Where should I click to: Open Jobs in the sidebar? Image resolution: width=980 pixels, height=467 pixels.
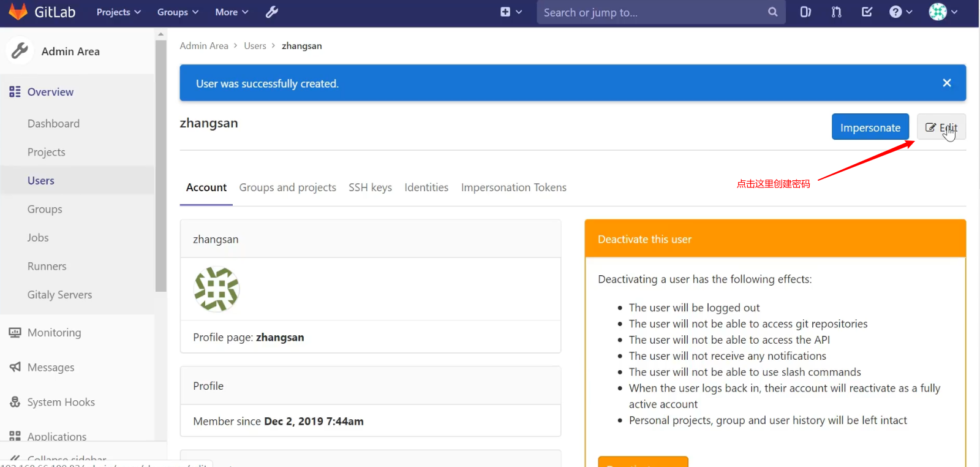(x=38, y=238)
